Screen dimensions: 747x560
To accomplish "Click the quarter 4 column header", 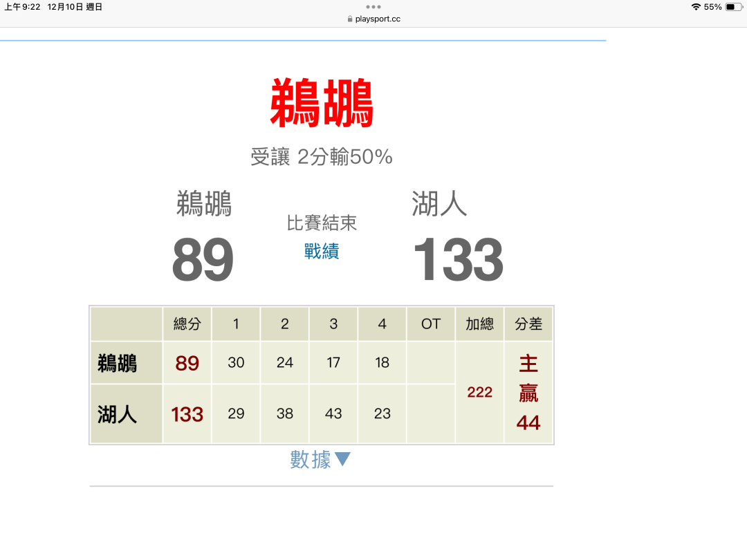I will pyautogui.click(x=382, y=324).
